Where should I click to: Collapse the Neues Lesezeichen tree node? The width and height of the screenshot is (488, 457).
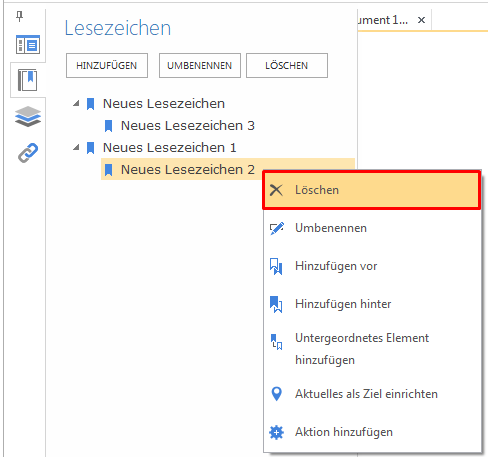pyautogui.click(x=76, y=103)
